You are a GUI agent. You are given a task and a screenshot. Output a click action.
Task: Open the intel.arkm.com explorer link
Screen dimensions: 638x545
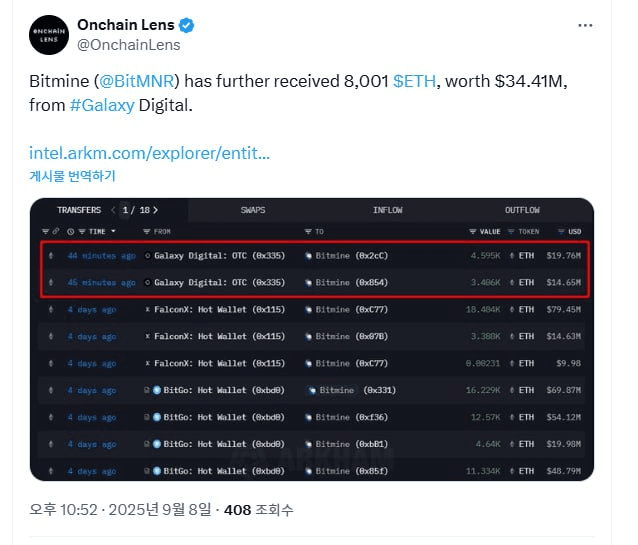149,153
